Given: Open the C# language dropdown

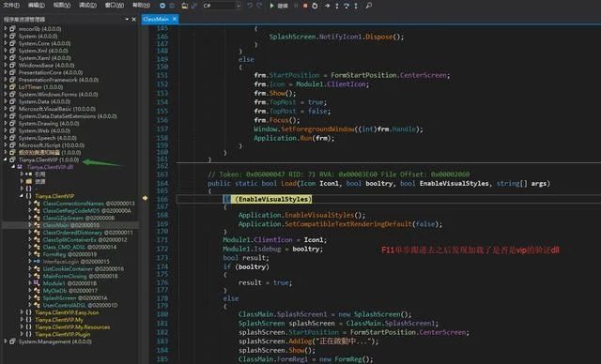Looking at the screenshot, I should click(x=222, y=6).
